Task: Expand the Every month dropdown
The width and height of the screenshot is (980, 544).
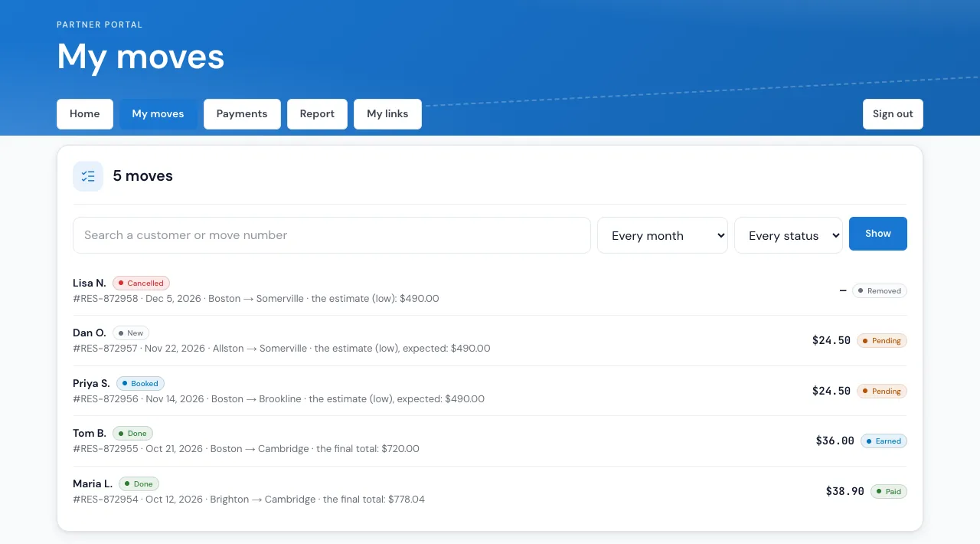Action: [662, 235]
